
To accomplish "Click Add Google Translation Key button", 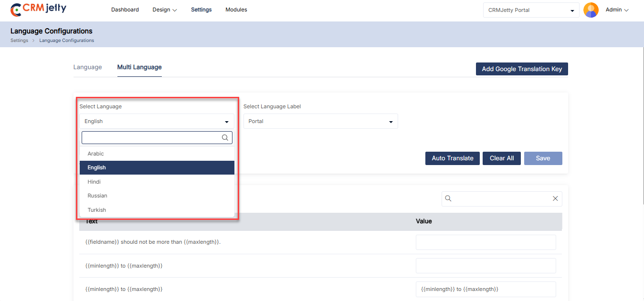I will click(521, 69).
